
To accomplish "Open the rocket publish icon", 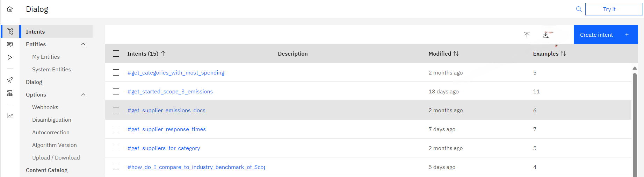I will 10,80.
